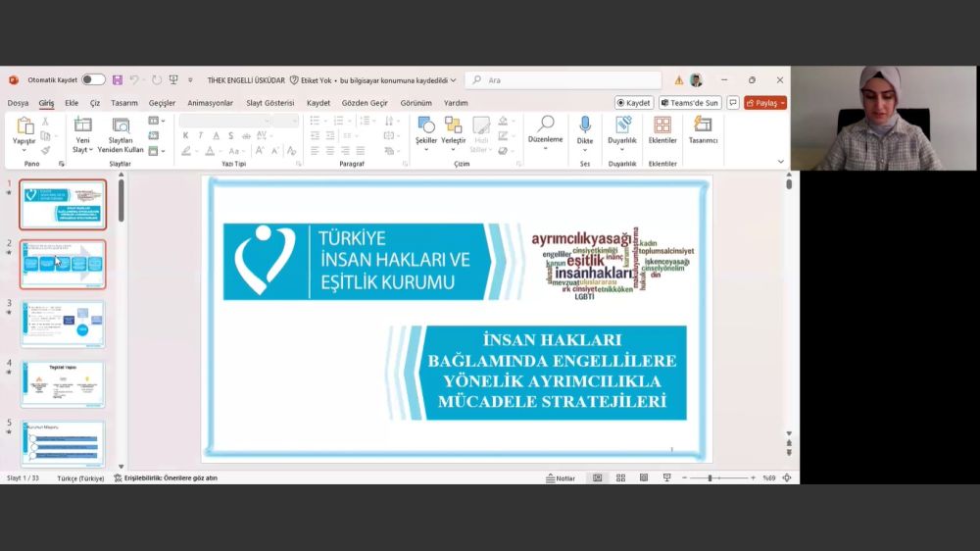Toggle Strikethrough formatting
Viewport: 980px width, 551px height.
click(246, 135)
